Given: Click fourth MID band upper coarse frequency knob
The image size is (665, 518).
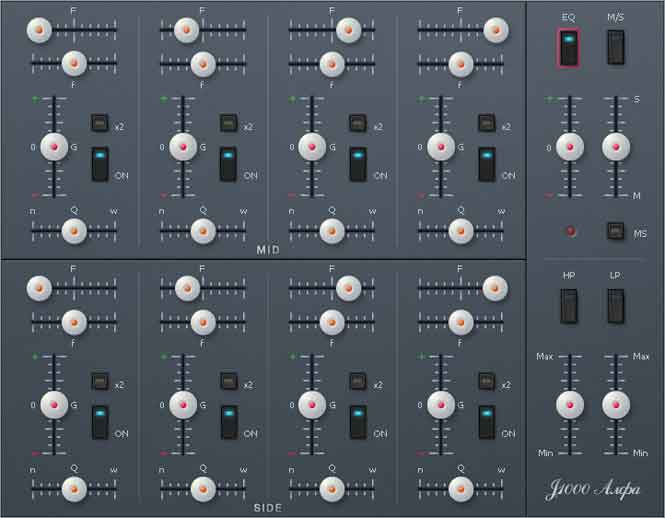Looking at the screenshot, I should (x=495, y=30).
